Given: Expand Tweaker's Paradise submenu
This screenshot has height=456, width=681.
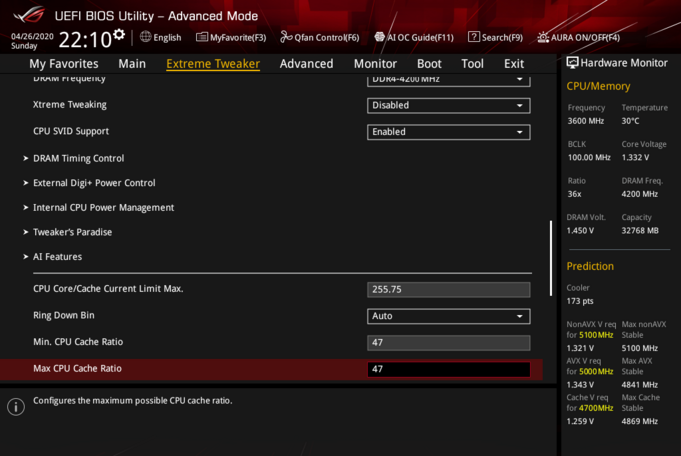Looking at the screenshot, I should point(73,232).
